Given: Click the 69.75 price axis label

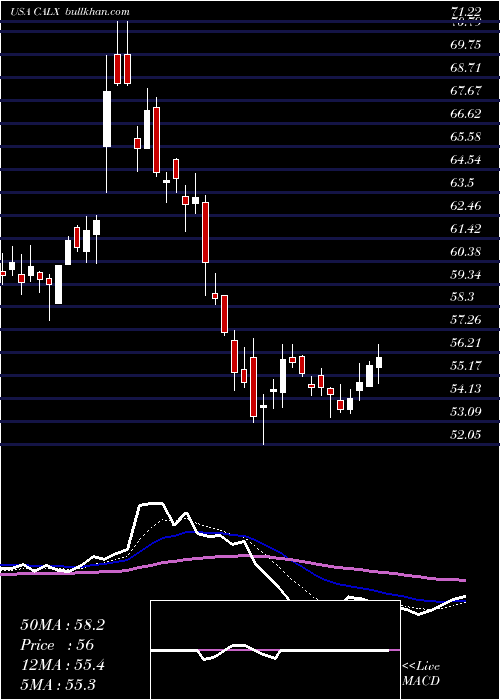Looking at the screenshot, I should (x=466, y=45).
